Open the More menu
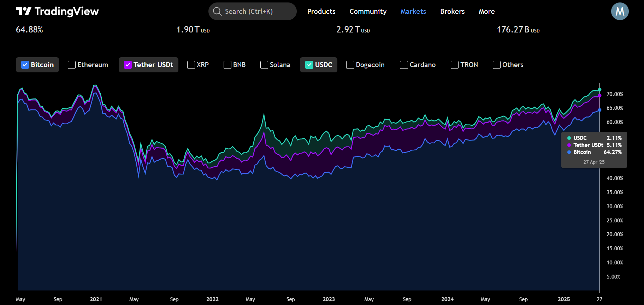The width and height of the screenshot is (644, 305). click(x=486, y=11)
